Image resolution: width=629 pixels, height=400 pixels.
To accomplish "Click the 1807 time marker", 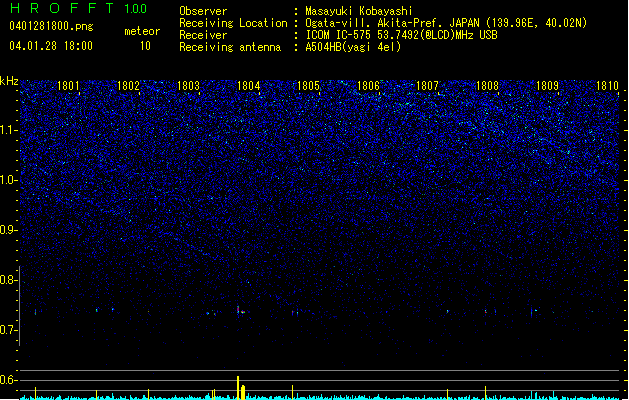I will (428, 86).
